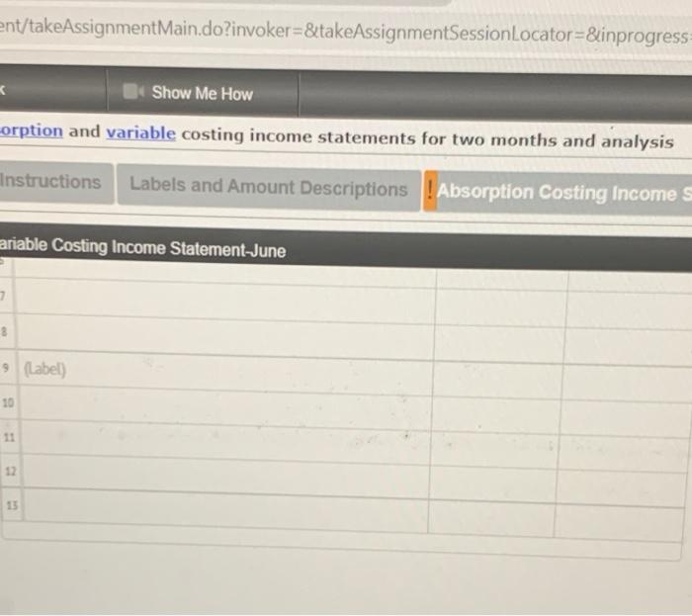Click the description cell in row 7
Screen dimensions: 692x616
pos(225,300)
